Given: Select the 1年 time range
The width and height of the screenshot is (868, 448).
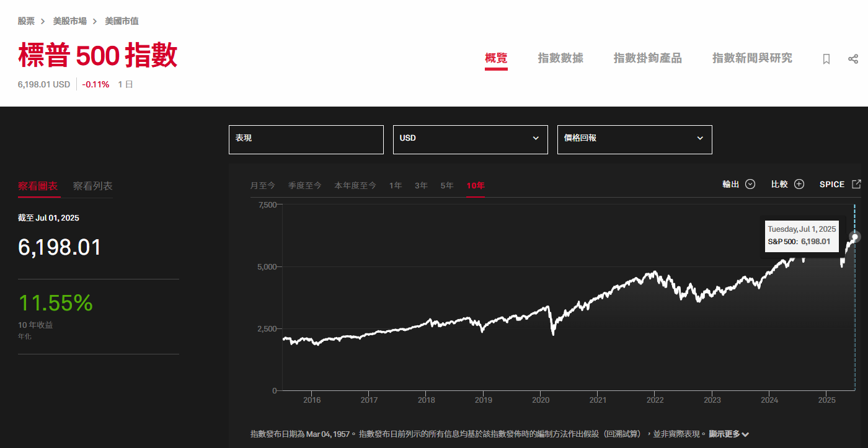Looking at the screenshot, I should point(396,185).
